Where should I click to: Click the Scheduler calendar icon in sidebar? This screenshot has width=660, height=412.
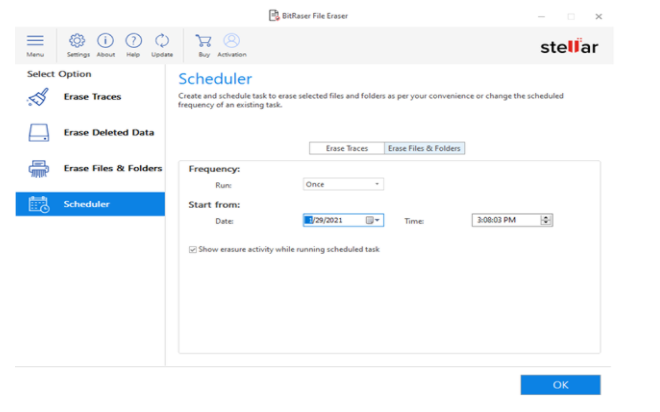click(x=39, y=205)
